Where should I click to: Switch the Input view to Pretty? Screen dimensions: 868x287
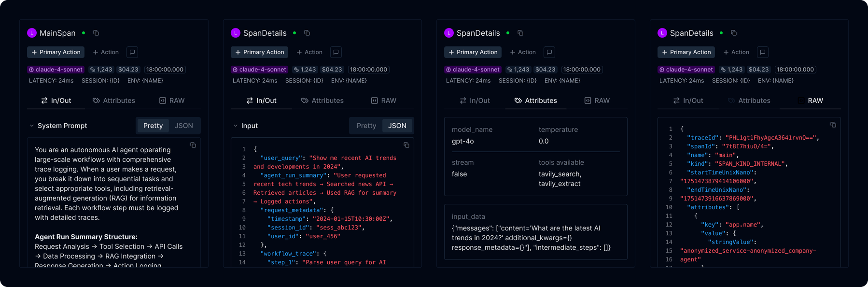(x=366, y=126)
